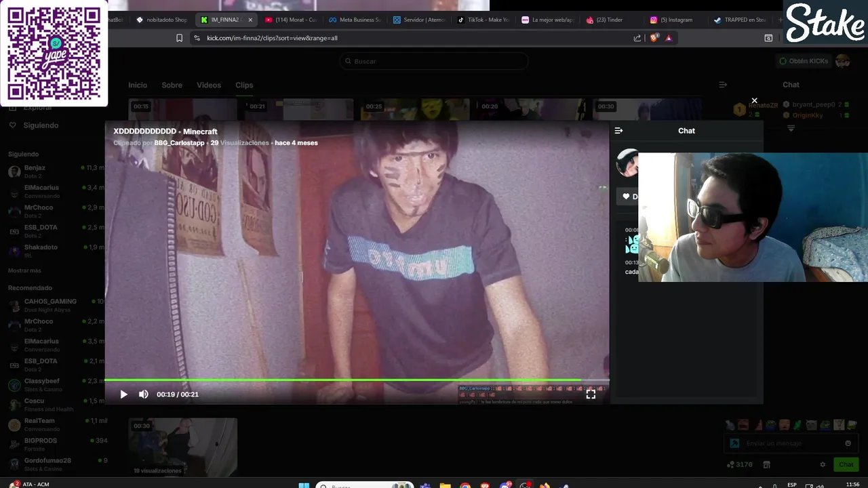Open the clipper avatar in modal chat
This screenshot has width=868, height=488.
pos(627,163)
